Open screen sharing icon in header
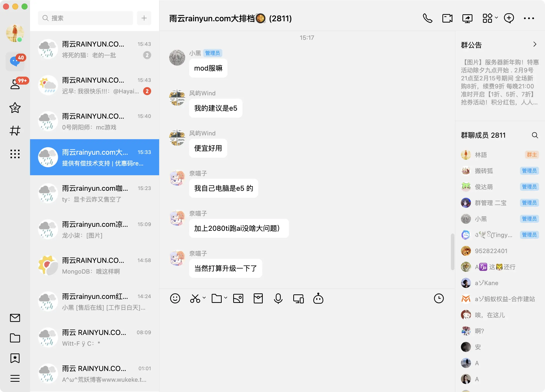Image resolution: width=545 pixels, height=392 pixels. pyautogui.click(x=467, y=18)
